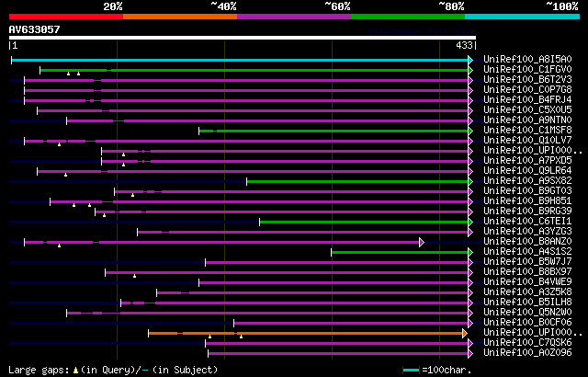Open the UniRef100_C0P7G8 subject label
The width and height of the screenshot is (588, 377).
coord(527,90)
